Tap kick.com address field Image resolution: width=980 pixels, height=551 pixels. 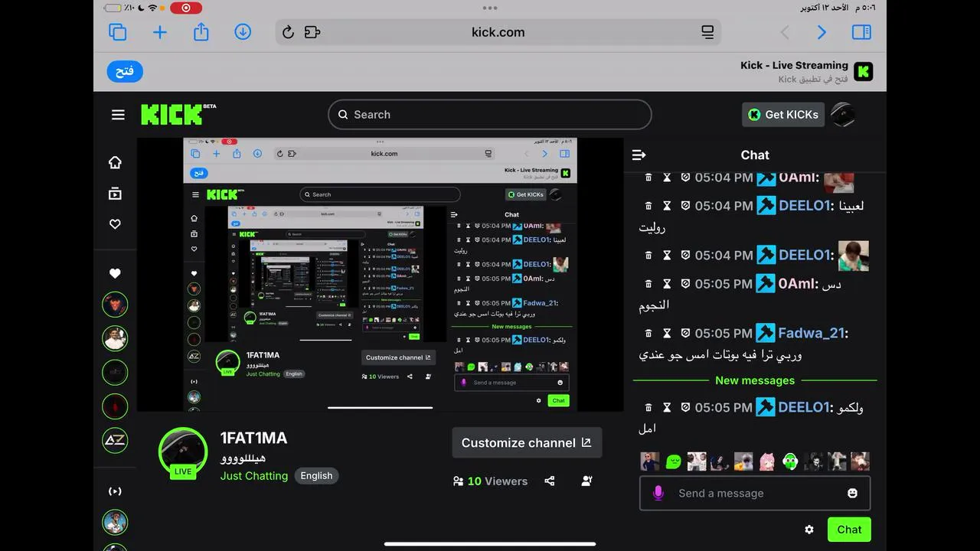tap(498, 32)
